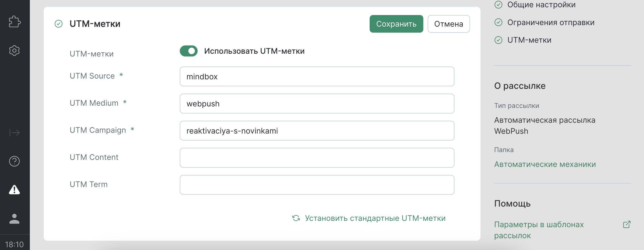
Task: Open Параметры в шаблонах рассылок help link
Action: pos(539,230)
